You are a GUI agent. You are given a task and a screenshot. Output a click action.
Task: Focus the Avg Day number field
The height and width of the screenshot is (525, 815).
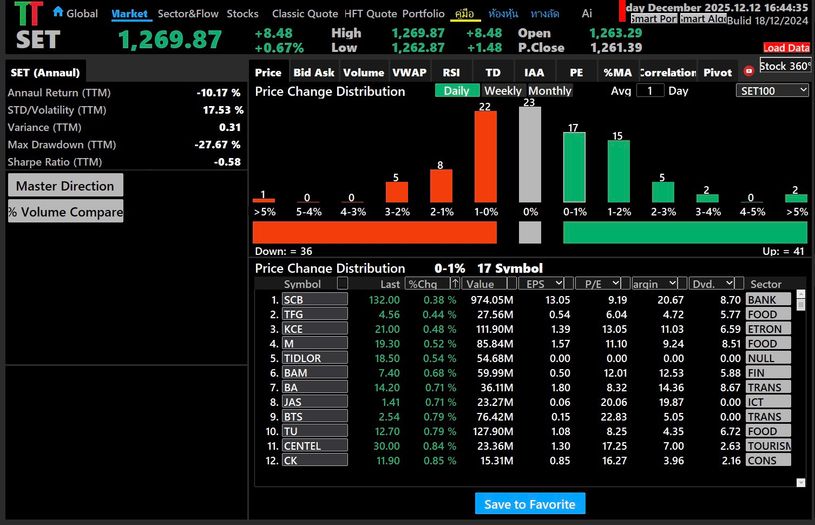tap(650, 91)
